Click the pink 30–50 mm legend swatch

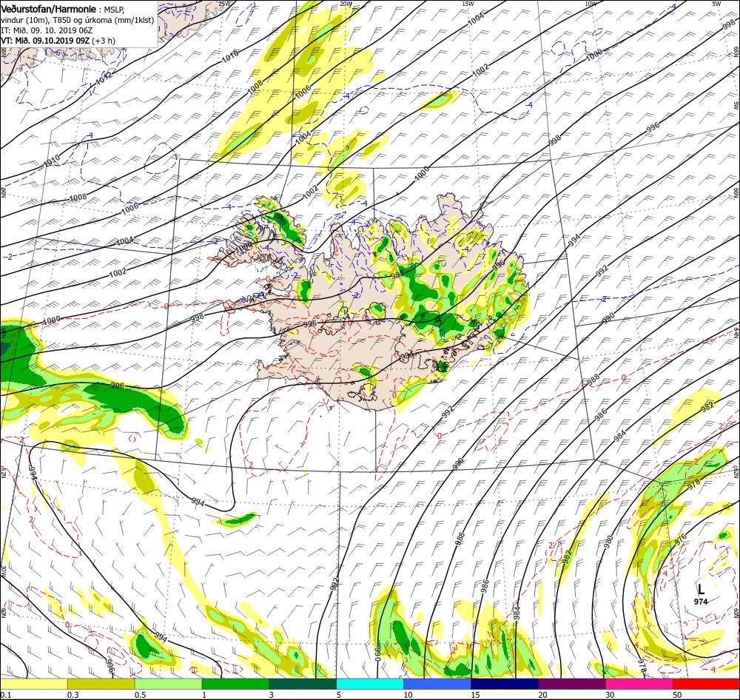point(639,684)
